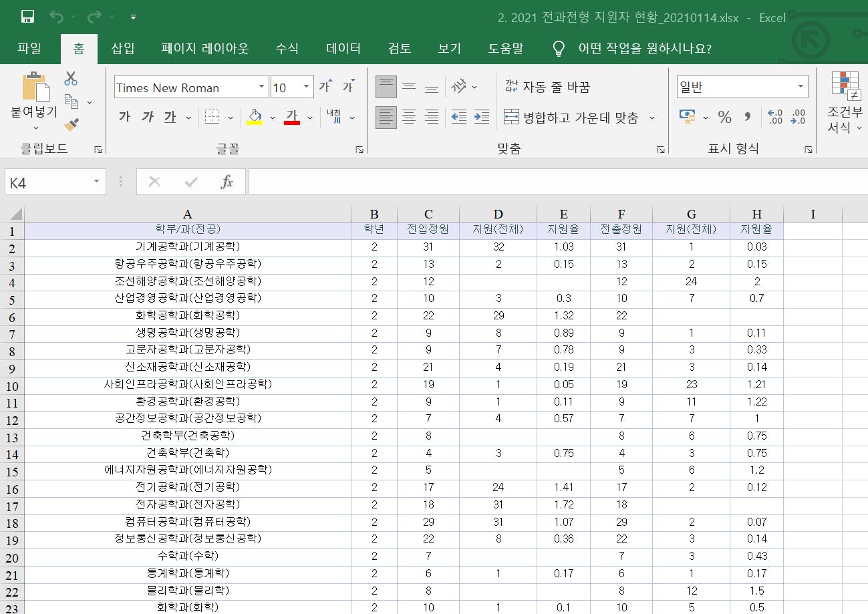The height and width of the screenshot is (614, 868).
Task: Apply cell borders with the borders icon
Action: click(x=212, y=117)
